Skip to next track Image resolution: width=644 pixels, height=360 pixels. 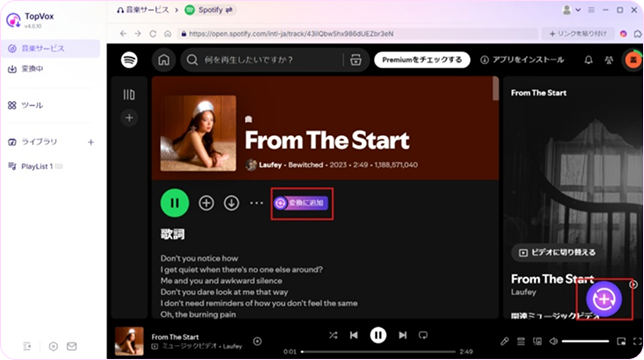[402, 335]
